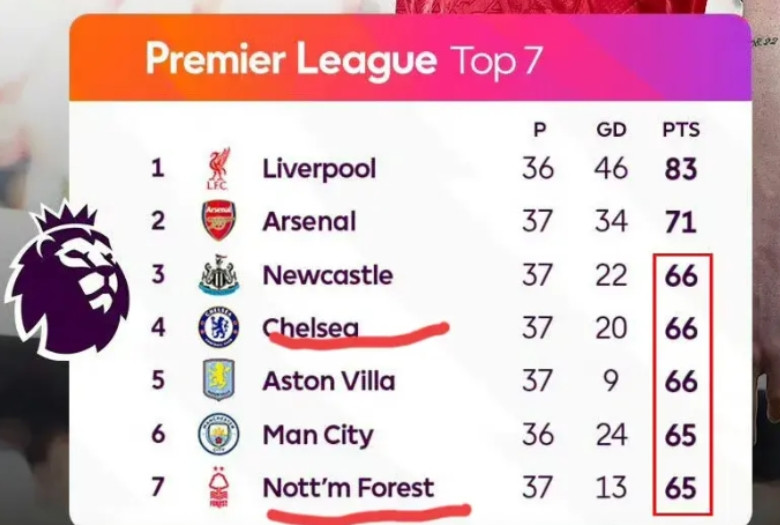Screen dimensions: 780x525
Task: Click the Aston Villa team name
Action: [329, 381]
